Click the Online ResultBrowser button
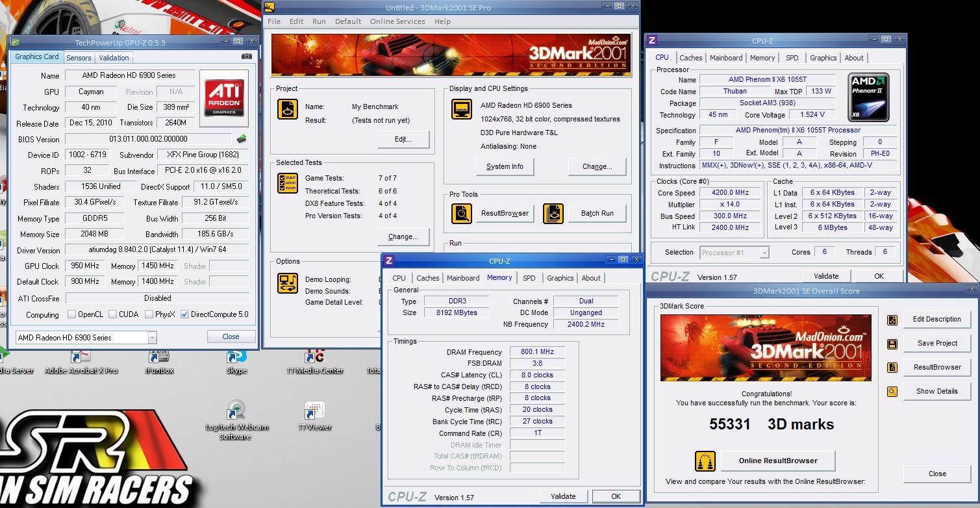The image size is (980, 508). (x=778, y=461)
